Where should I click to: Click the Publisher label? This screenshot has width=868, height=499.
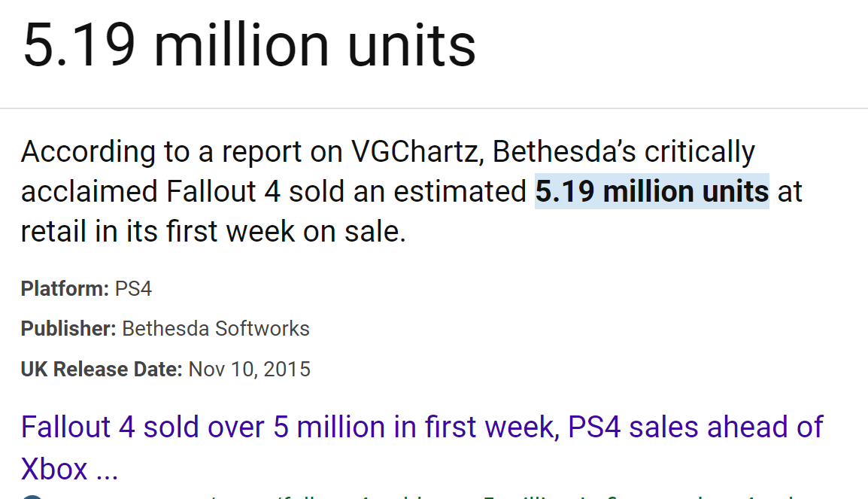click(68, 328)
